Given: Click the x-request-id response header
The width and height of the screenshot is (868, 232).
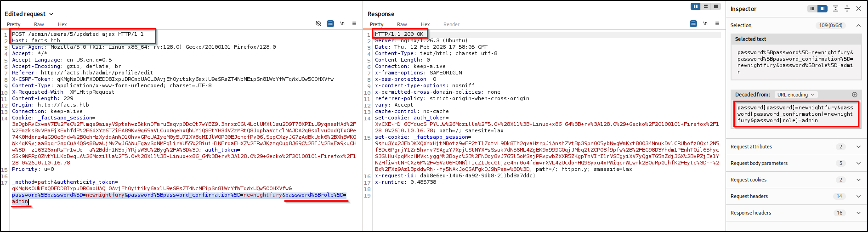Looking at the screenshot, I should [455, 175].
